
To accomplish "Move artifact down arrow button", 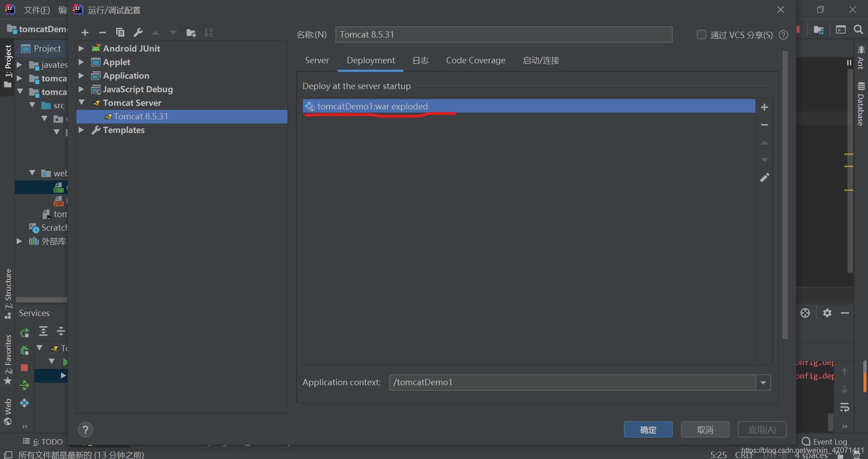I will click(x=764, y=160).
